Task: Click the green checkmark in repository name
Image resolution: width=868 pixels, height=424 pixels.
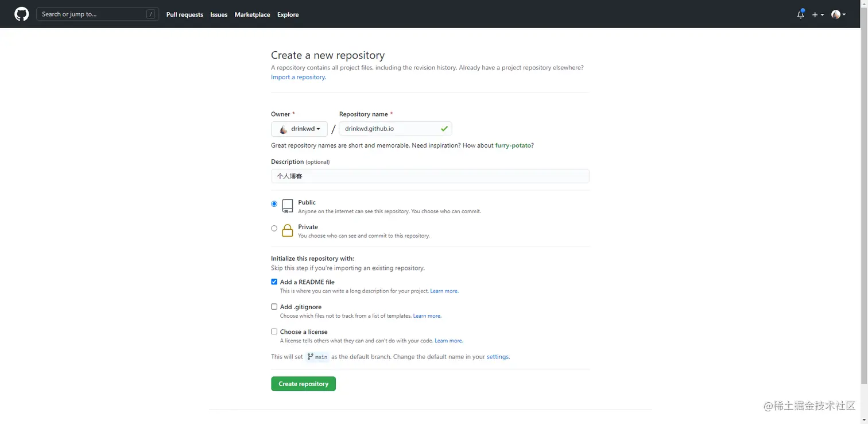Action: pyautogui.click(x=444, y=129)
